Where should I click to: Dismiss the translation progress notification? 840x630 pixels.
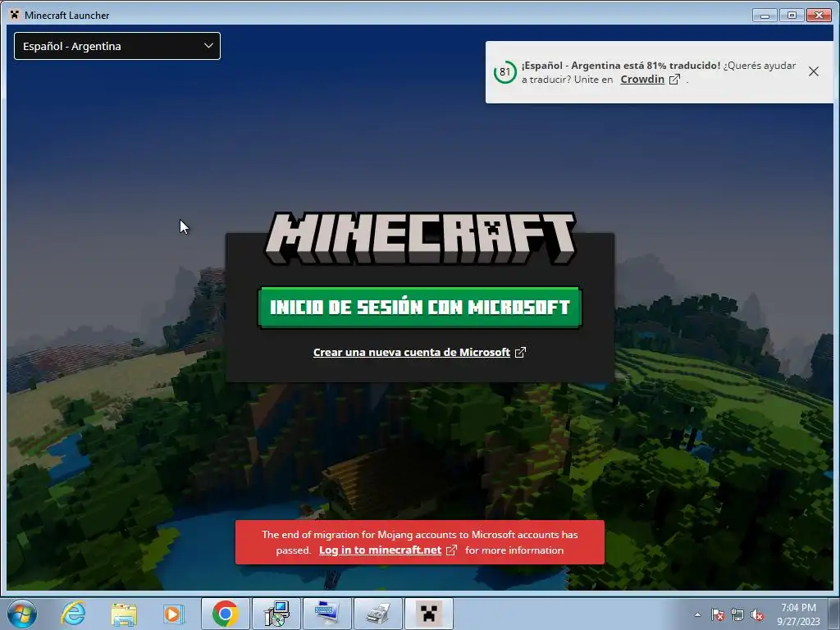pyautogui.click(x=813, y=71)
